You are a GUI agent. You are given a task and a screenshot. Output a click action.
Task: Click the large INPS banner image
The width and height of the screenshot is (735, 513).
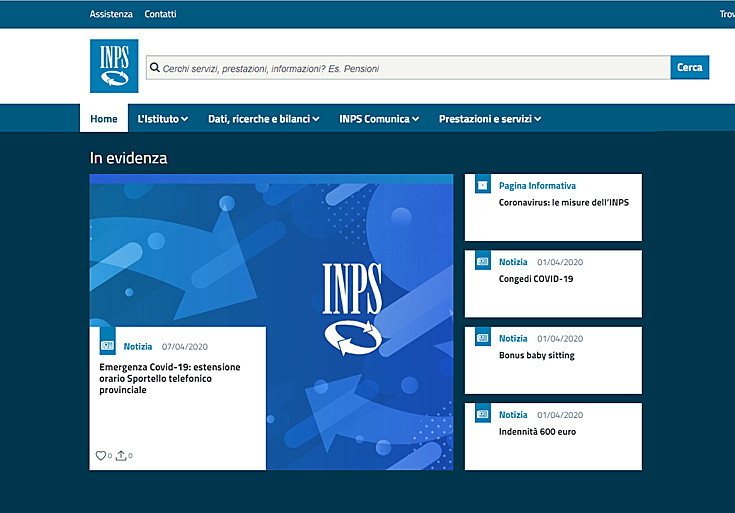(271, 322)
